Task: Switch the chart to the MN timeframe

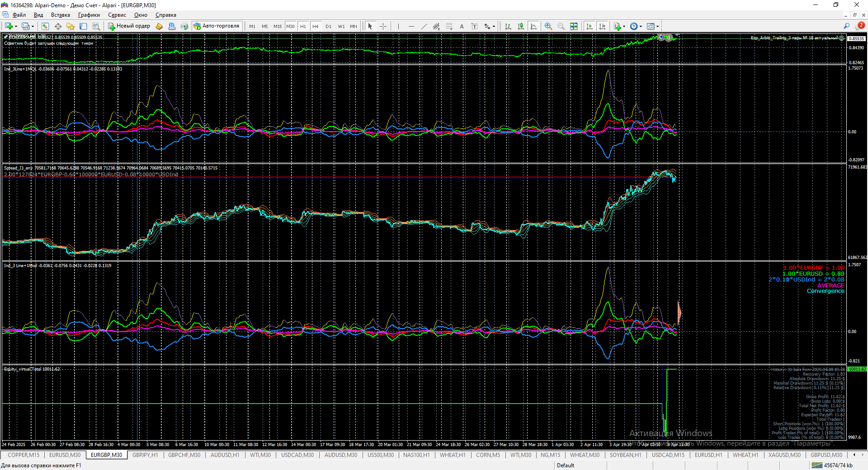Action: 354,26
